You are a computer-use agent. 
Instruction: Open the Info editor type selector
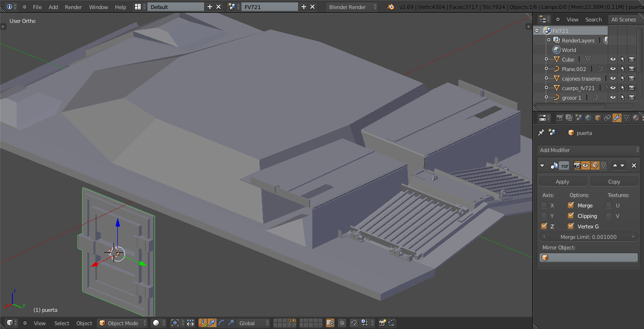pyautogui.click(x=11, y=7)
